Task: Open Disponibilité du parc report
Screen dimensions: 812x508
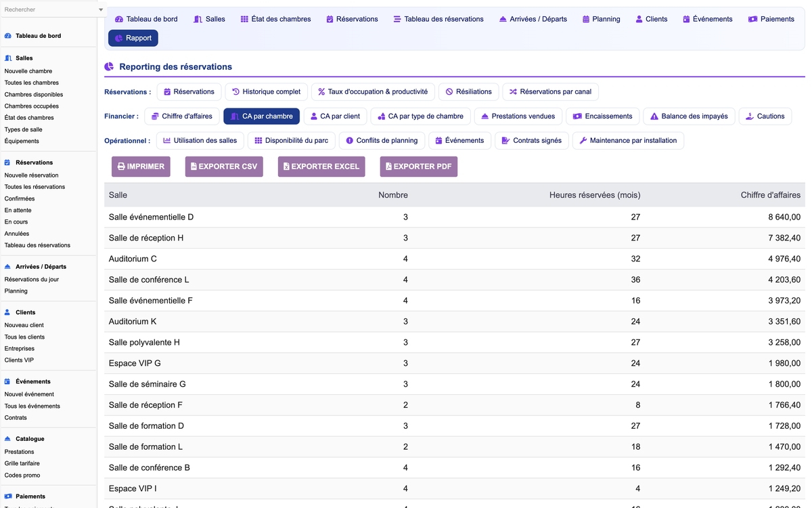Action: point(291,140)
